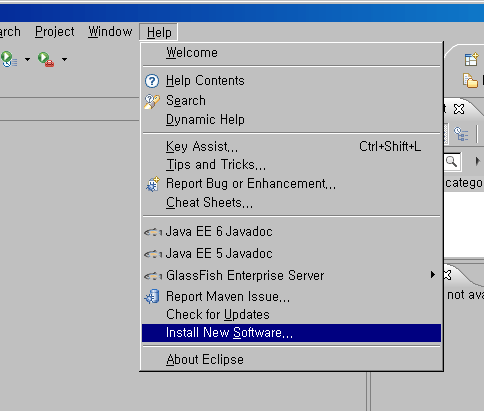Click the perspective icon with folder
The image size is (484, 411).
[x=470, y=81]
